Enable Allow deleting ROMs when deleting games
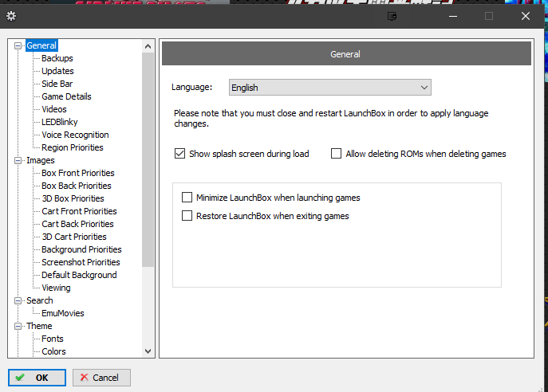This screenshot has height=392, width=548. coord(336,154)
